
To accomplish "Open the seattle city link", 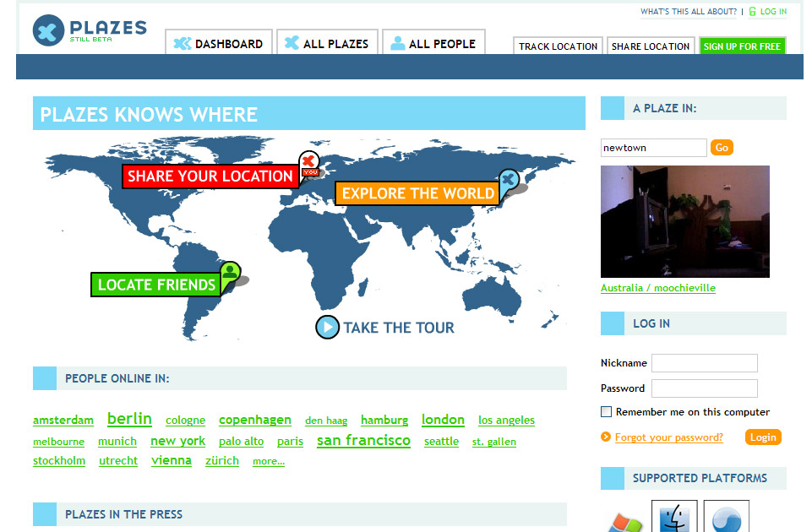I will tap(441, 441).
